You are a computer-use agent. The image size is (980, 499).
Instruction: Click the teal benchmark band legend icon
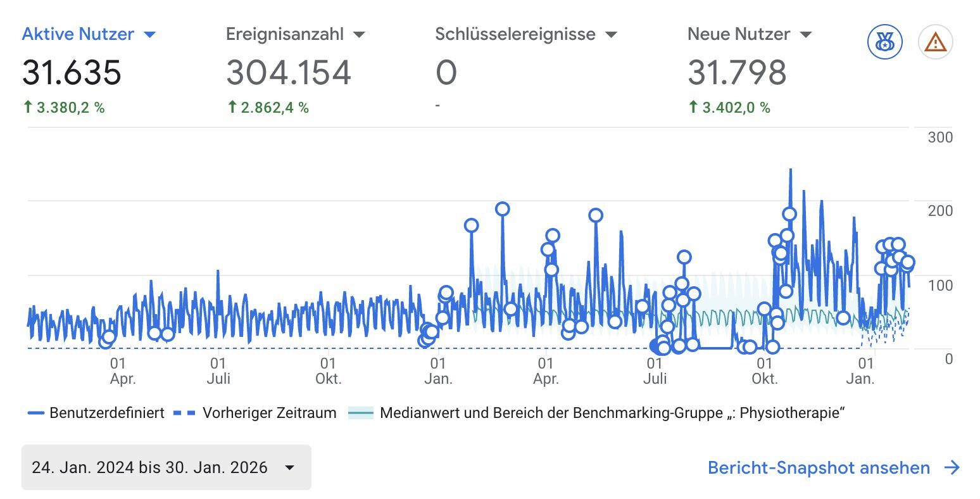click(x=362, y=412)
